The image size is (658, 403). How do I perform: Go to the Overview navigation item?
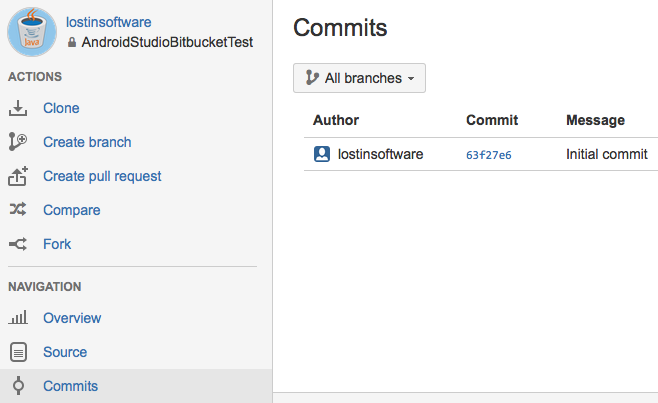[72, 318]
